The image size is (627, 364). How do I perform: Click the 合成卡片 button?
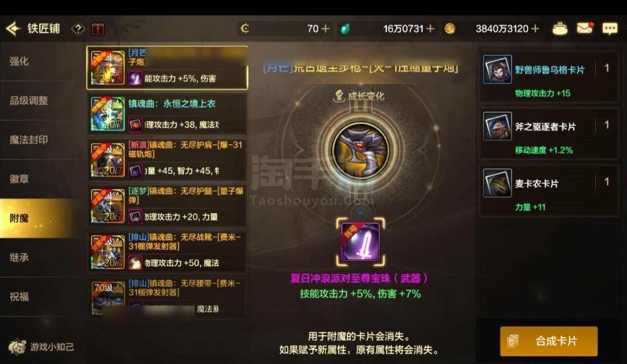[x=549, y=341]
